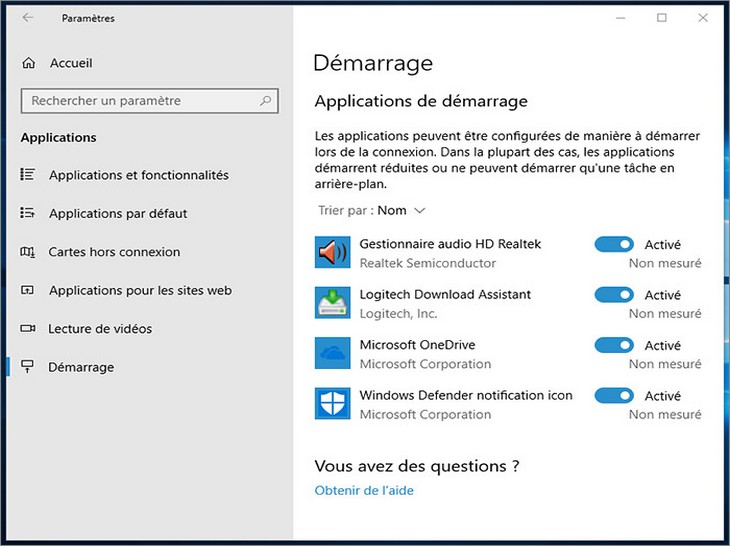This screenshot has width=730, height=546.
Task: Click the search magnifier icon
Action: [x=265, y=101]
